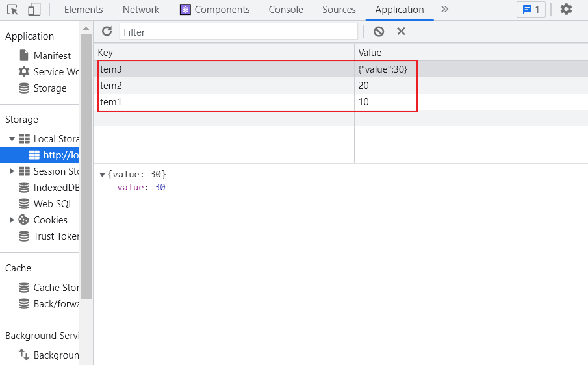Activate the inspect element picker icon
The height and width of the screenshot is (365, 588).
12,10
